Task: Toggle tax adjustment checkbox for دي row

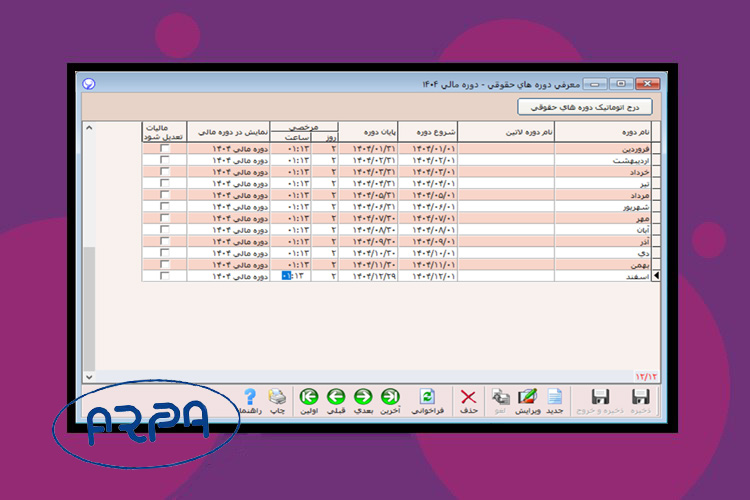Action: click(x=164, y=253)
